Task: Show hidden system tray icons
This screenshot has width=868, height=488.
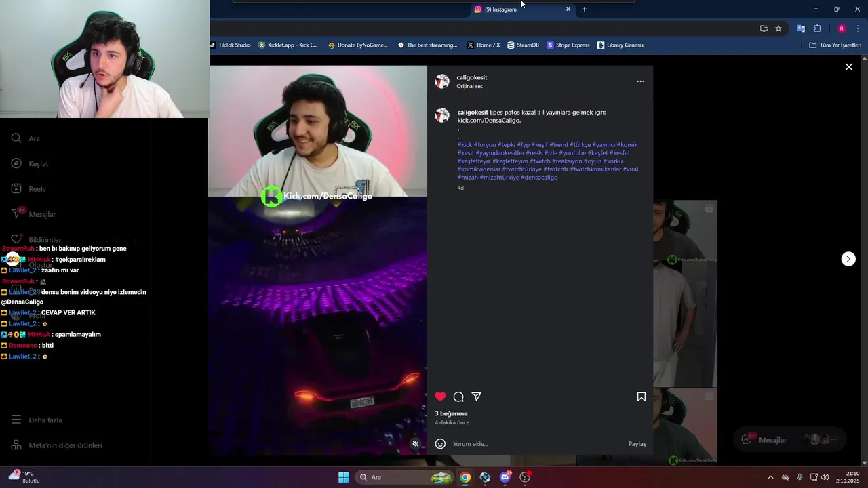Action: tap(770, 477)
